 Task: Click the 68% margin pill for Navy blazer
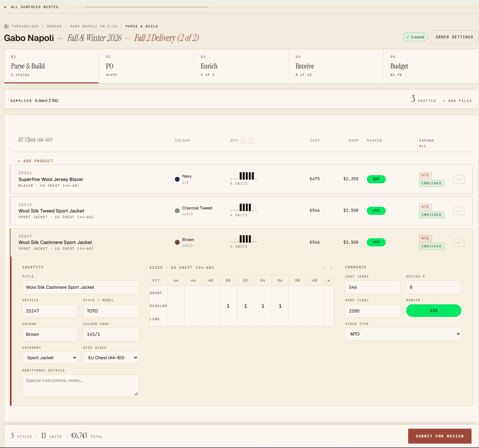tap(376, 179)
